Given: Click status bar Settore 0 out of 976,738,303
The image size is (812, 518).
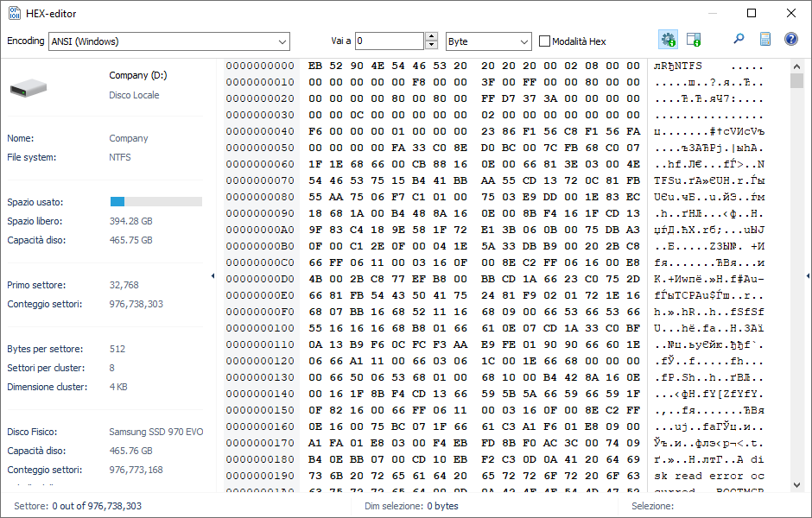Looking at the screenshot, I should pos(78,506).
